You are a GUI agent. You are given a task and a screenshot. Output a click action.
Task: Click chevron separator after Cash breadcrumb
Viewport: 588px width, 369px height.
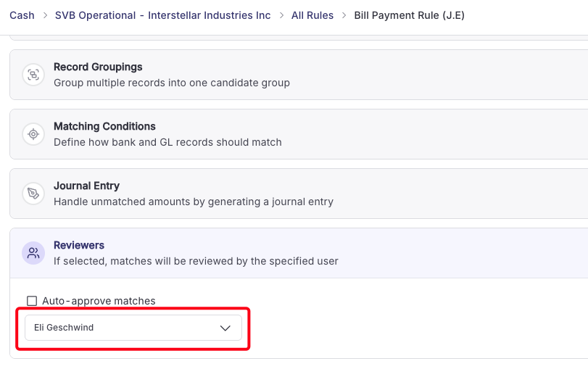pyautogui.click(x=45, y=15)
